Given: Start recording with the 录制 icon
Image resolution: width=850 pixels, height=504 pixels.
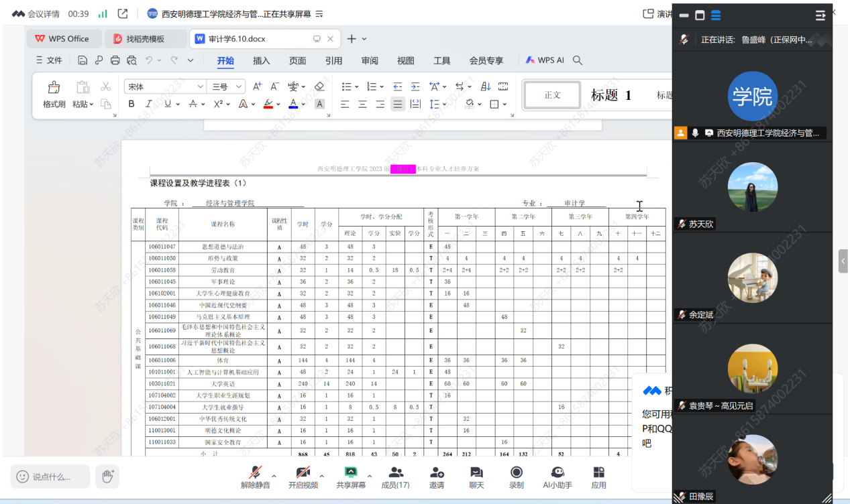Looking at the screenshot, I should coord(516,477).
